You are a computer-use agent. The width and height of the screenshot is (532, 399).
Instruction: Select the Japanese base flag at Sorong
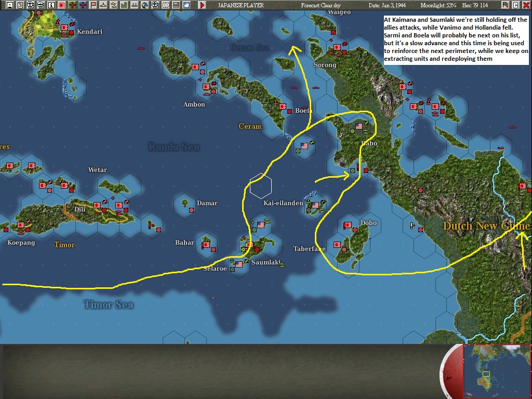(x=337, y=47)
